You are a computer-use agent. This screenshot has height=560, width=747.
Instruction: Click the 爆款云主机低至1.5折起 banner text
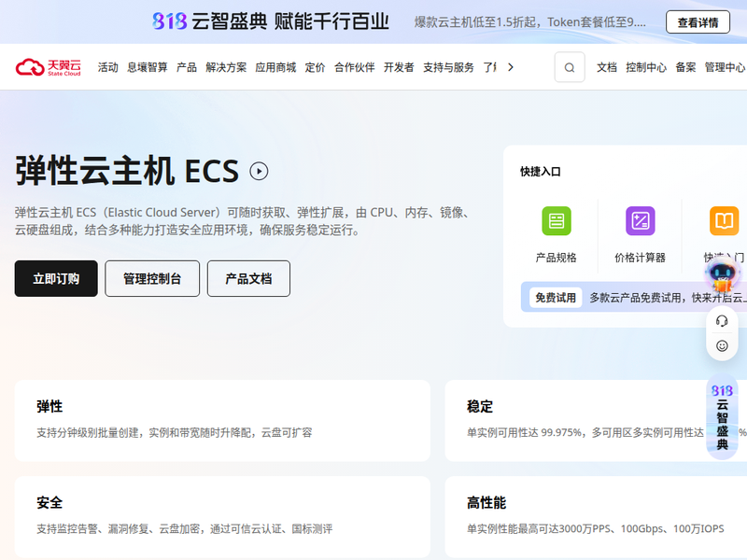[x=529, y=22]
